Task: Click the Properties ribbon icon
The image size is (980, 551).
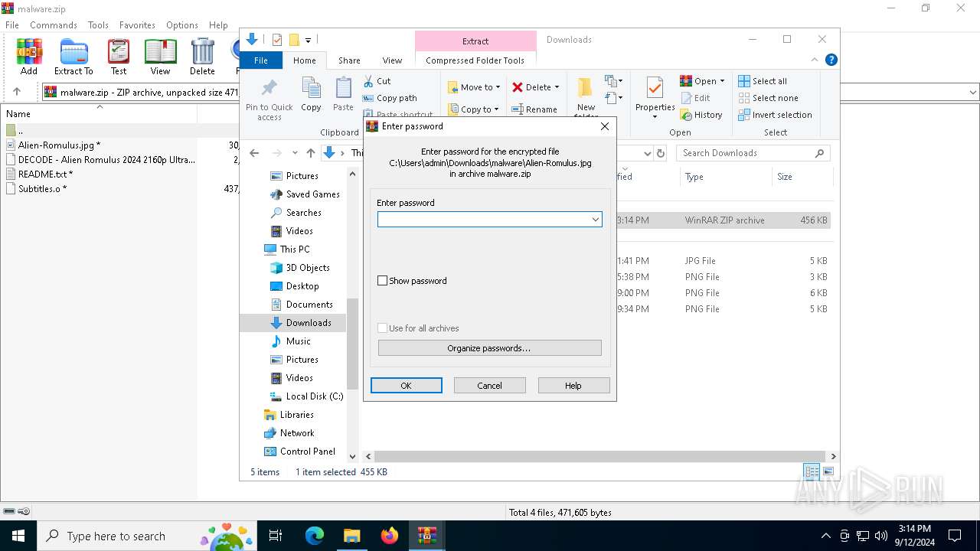Action: (655, 98)
